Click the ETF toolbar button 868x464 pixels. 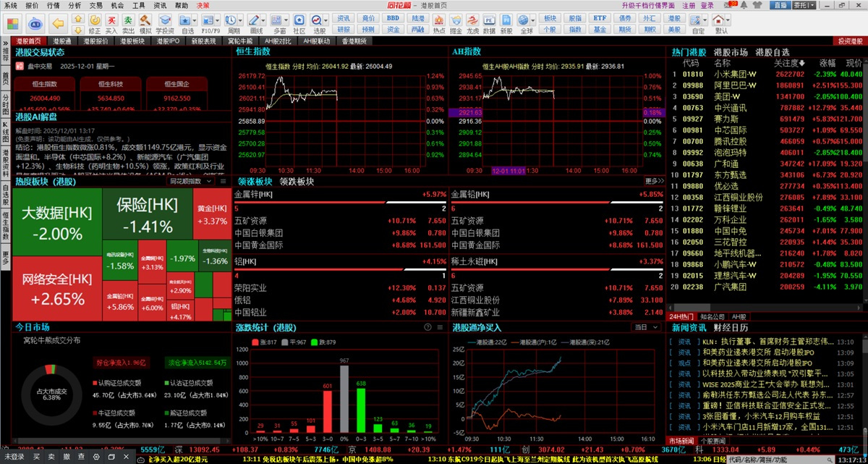(600, 17)
